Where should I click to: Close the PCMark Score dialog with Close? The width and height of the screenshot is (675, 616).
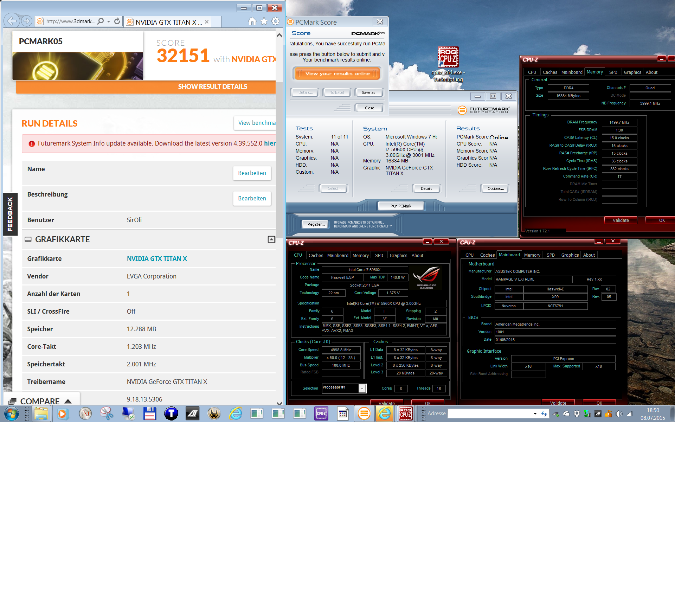coord(369,108)
